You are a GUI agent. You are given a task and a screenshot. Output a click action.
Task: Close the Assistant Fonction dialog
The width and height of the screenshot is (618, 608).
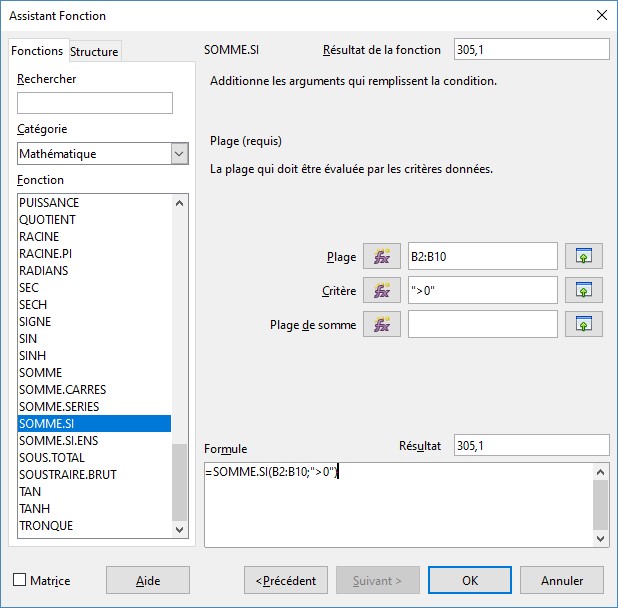(x=600, y=15)
